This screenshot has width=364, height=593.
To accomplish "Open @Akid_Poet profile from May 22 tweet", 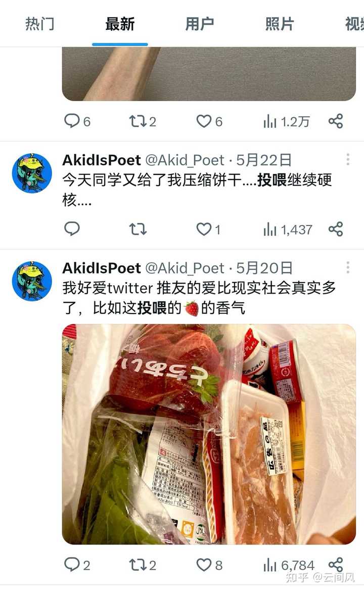I will [x=185, y=160].
